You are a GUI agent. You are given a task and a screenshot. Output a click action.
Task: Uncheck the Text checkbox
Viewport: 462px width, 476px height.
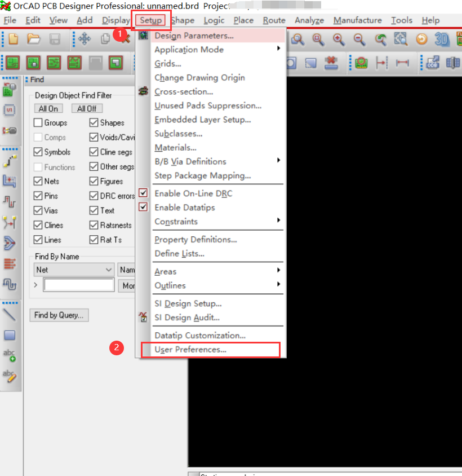94,210
